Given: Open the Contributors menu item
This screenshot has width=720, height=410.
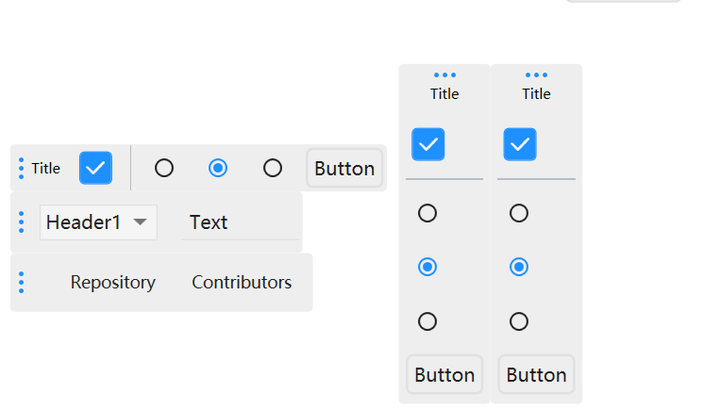Looking at the screenshot, I should pos(242,282).
